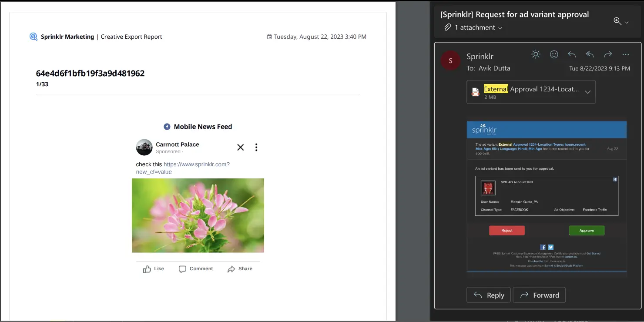Click the Forward button below the email

coord(539,295)
